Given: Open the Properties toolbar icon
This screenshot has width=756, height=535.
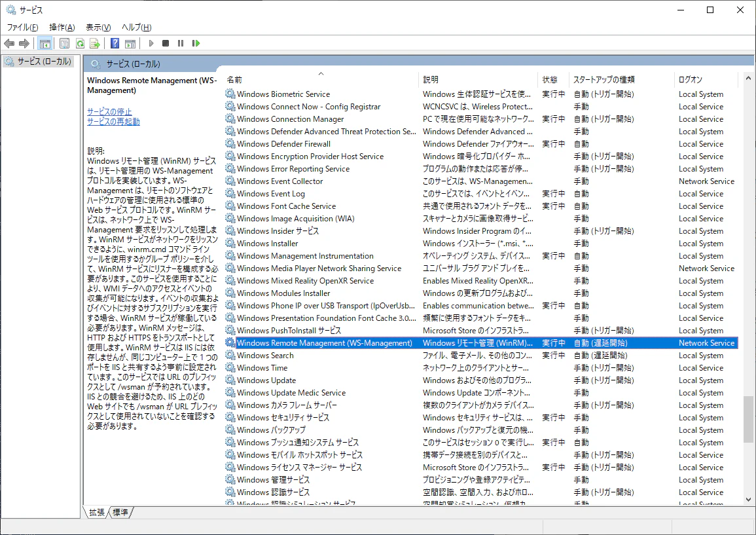Looking at the screenshot, I should coord(64,43).
